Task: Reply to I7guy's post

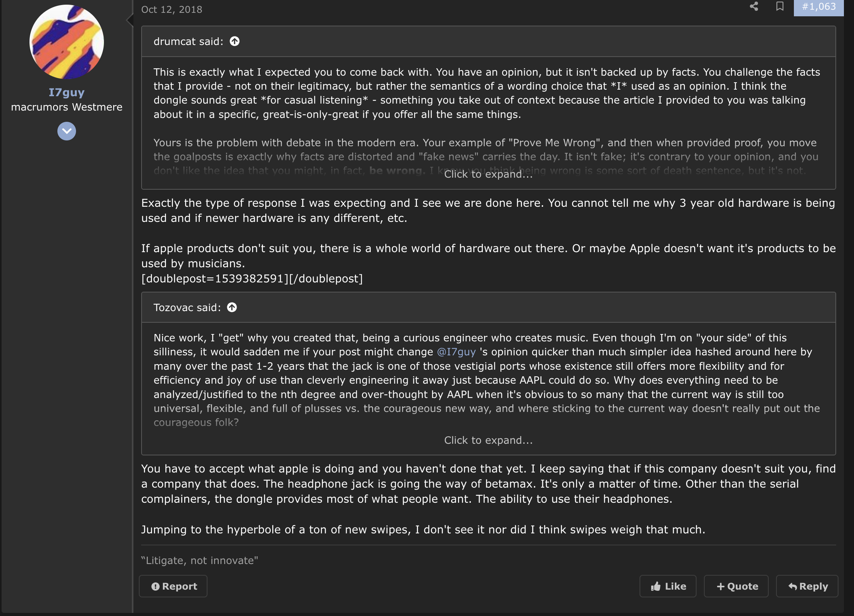Action: pyautogui.click(x=807, y=586)
